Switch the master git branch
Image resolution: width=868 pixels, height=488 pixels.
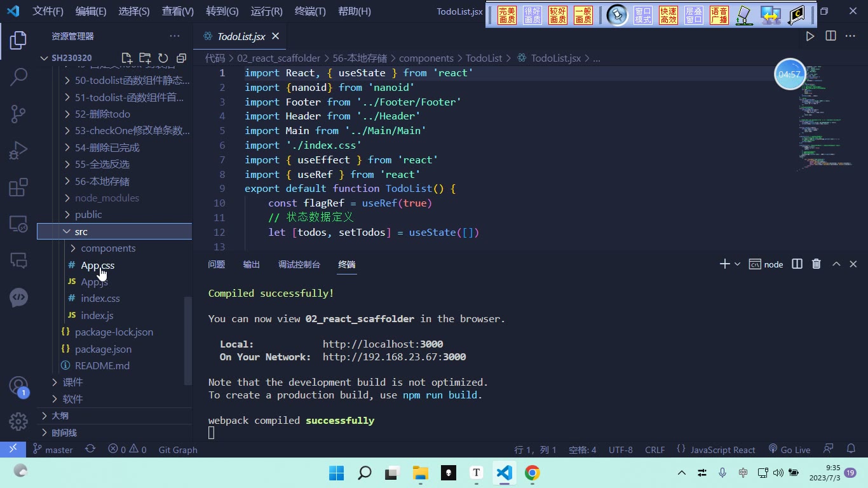click(x=53, y=449)
